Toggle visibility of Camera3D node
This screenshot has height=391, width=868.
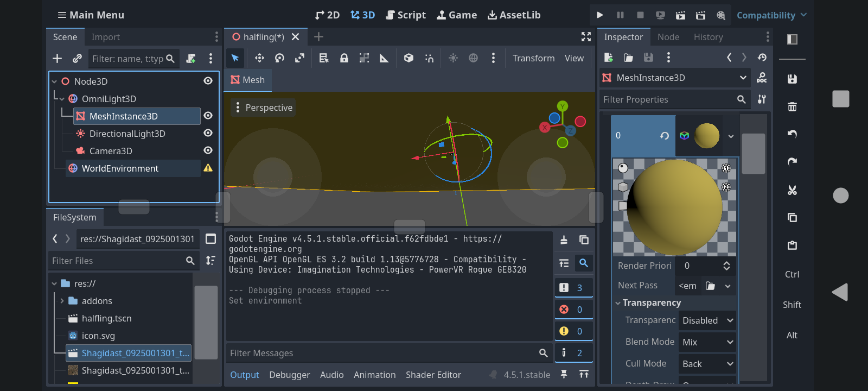coord(208,150)
